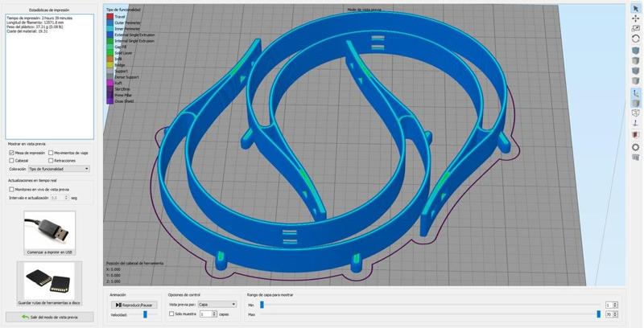Click 'Posición del cabezal de herramienta' label
The width and height of the screenshot is (644, 328).
pyautogui.click(x=134, y=263)
